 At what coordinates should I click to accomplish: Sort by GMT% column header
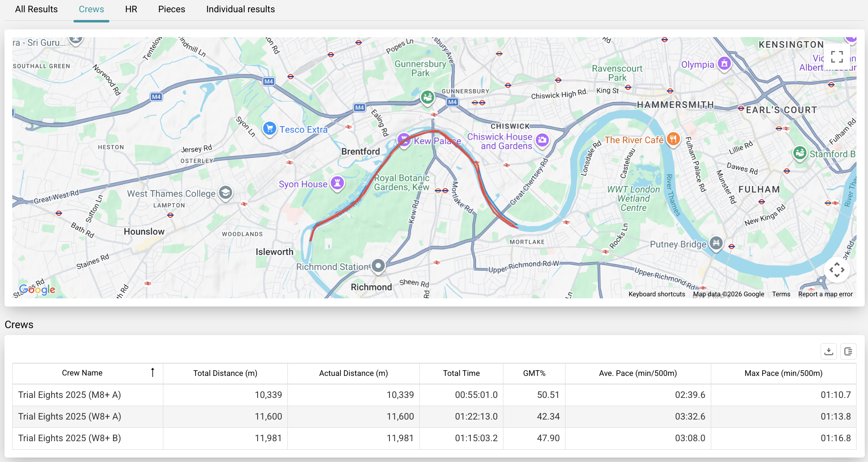click(534, 373)
